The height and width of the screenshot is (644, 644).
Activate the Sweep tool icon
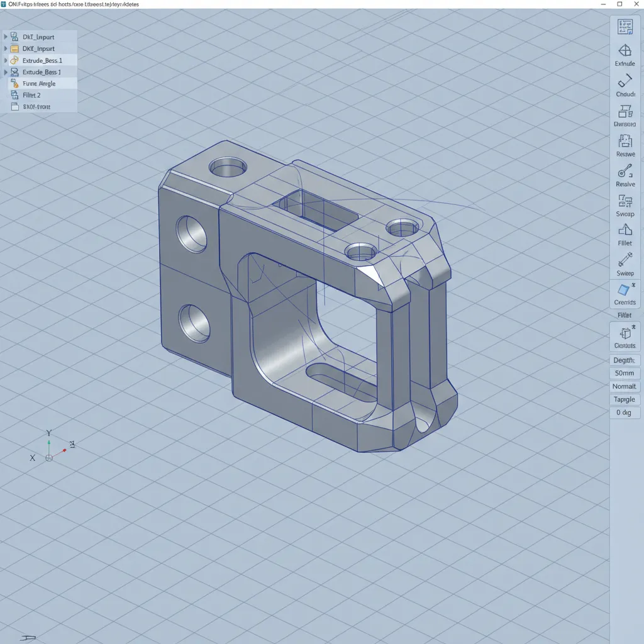625,261
